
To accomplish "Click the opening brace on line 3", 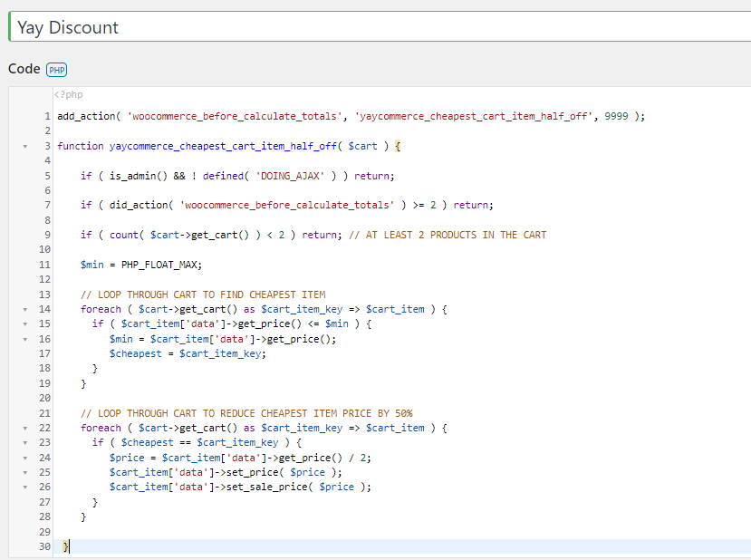I will pos(398,146).
